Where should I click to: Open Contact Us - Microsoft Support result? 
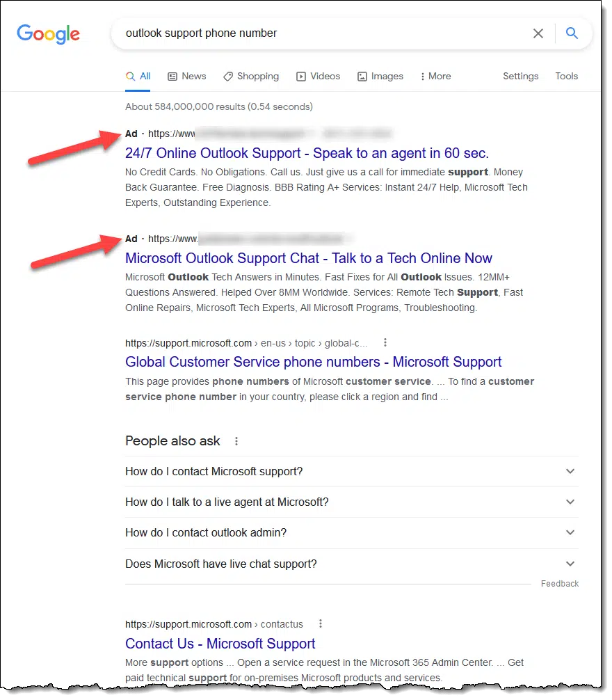(x=220, y=644)
